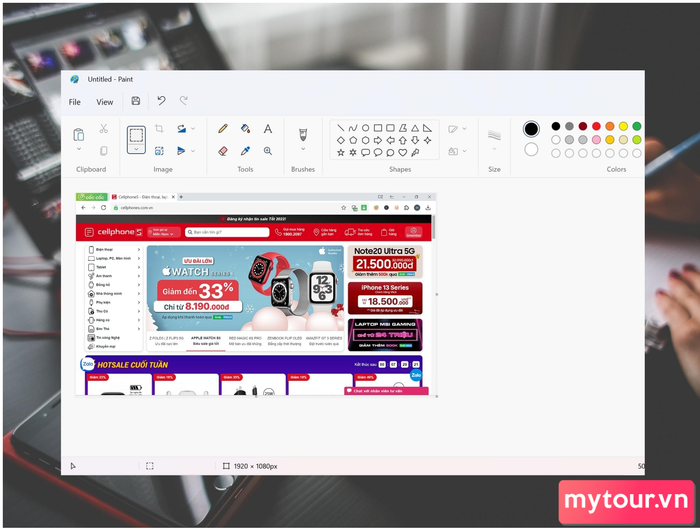Select the Text tool
Viewport: 700px width, 532px height.
pyautogui.click(x=267, y=129)
